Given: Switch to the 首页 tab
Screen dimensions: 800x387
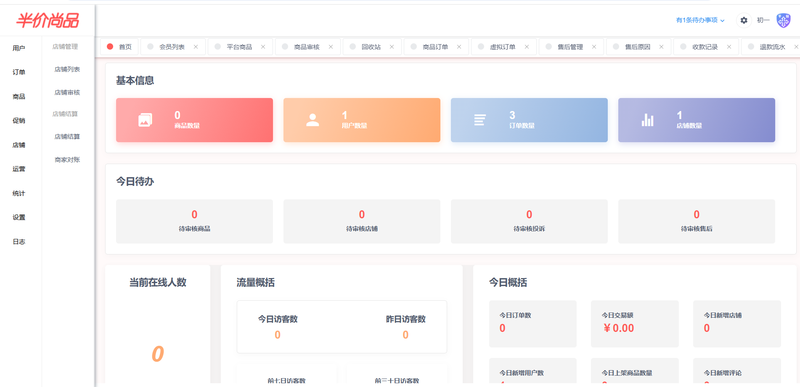Looking at the screenshot, I should [119, 47].
